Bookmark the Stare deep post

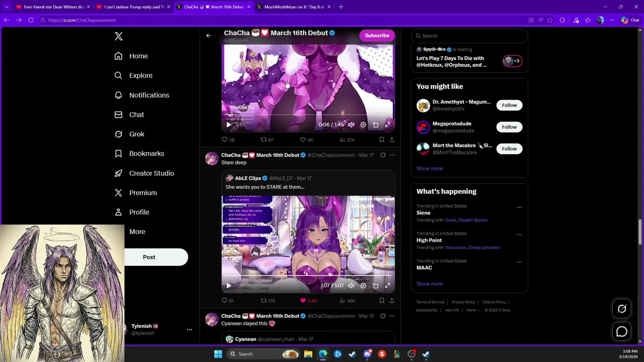click(382, 301)
